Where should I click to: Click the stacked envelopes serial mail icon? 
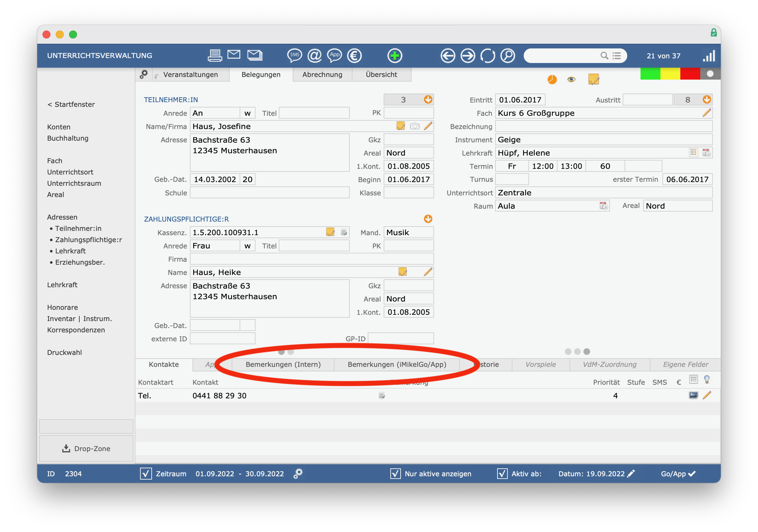[255, 55]
